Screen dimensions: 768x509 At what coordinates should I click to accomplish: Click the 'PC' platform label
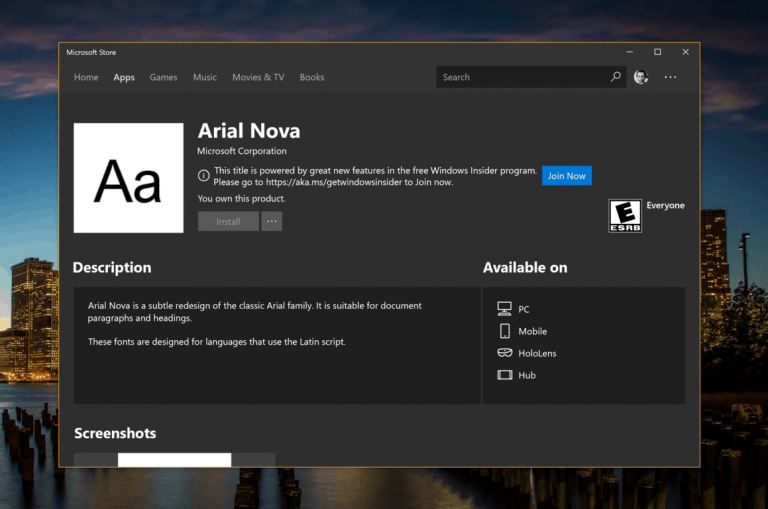(524, 310)
